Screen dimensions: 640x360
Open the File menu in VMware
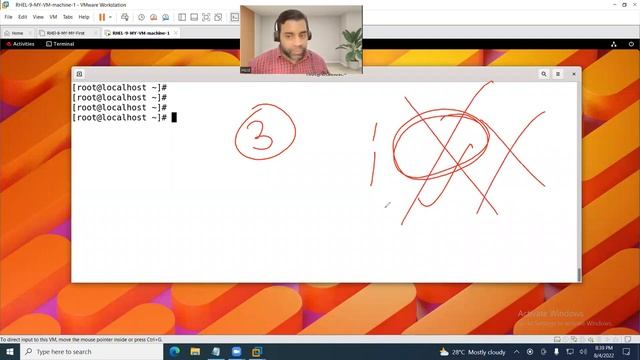8,17
